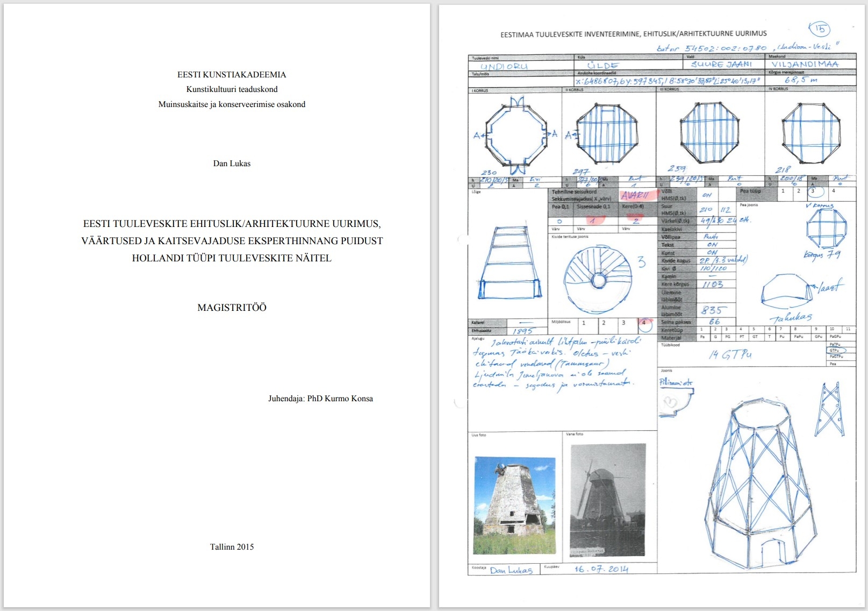Click the Lõige cross-section ladder sketch
This screenshot has height=611, width=868.
click(x=510, y=262)
